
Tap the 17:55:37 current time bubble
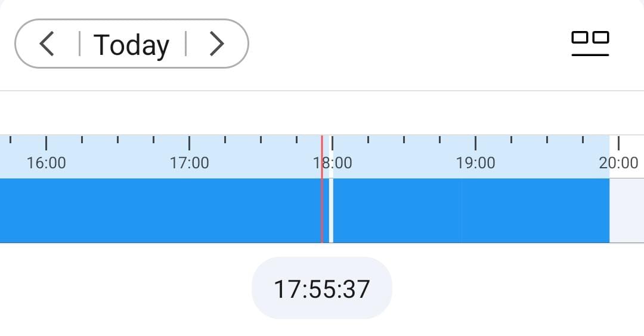(322, 289)
